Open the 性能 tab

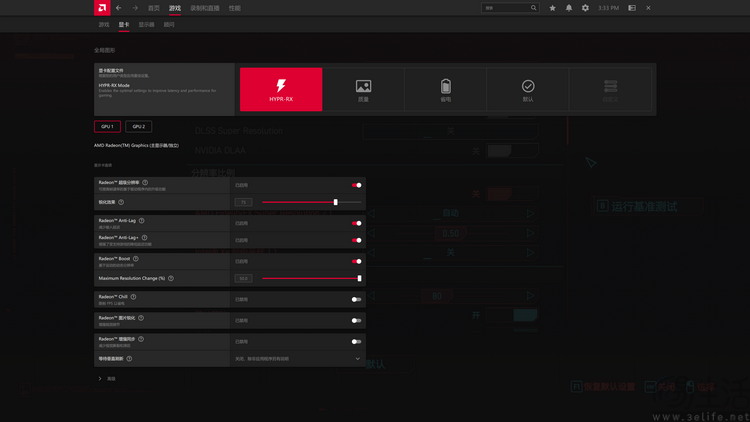click(234, 8)
